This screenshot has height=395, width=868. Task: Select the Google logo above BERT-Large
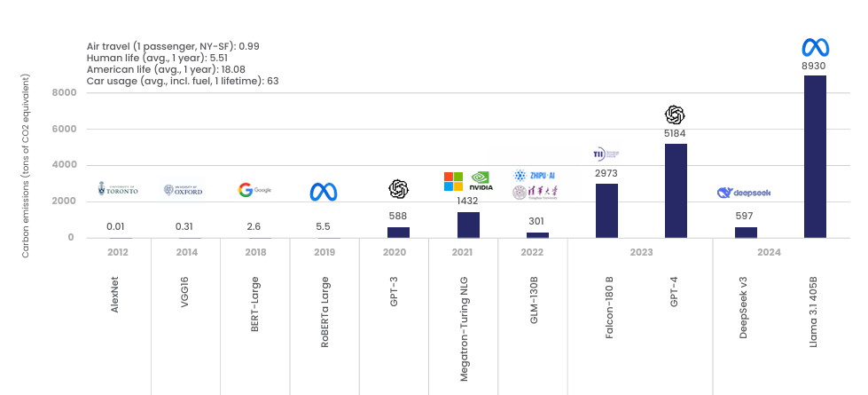[x=254, y=189]
